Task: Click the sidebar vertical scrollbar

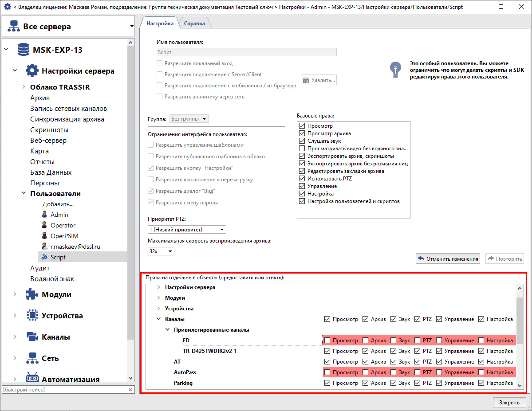Action: [130, 192]
